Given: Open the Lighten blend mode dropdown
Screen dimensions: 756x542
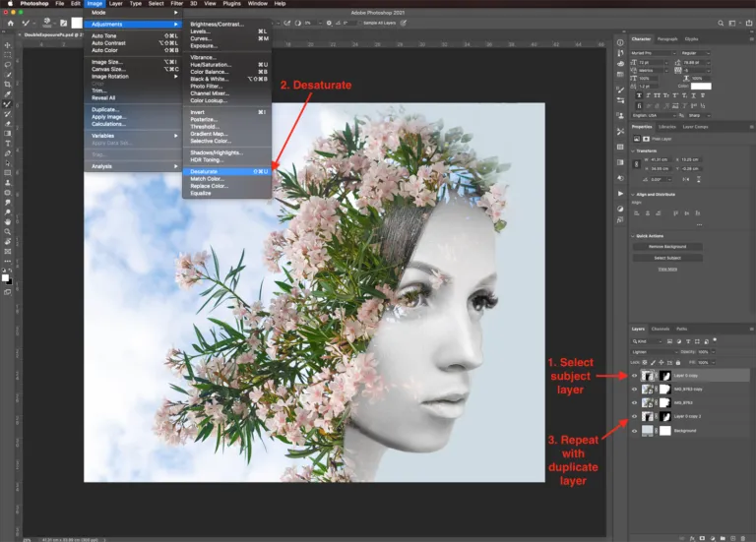Looking at the screenshot, I should click(655, 351).
